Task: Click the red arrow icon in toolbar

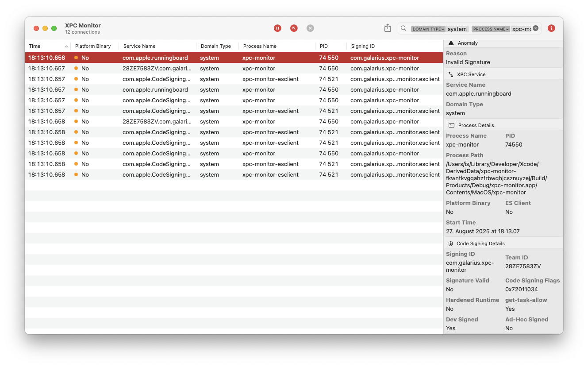Action: [x=294, y=28]
